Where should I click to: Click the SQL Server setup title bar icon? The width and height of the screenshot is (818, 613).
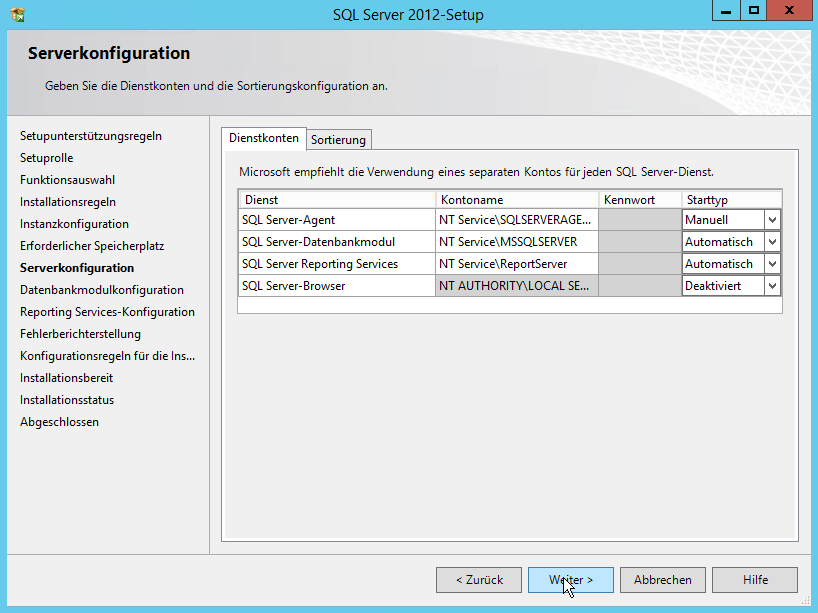coord(17,15)
